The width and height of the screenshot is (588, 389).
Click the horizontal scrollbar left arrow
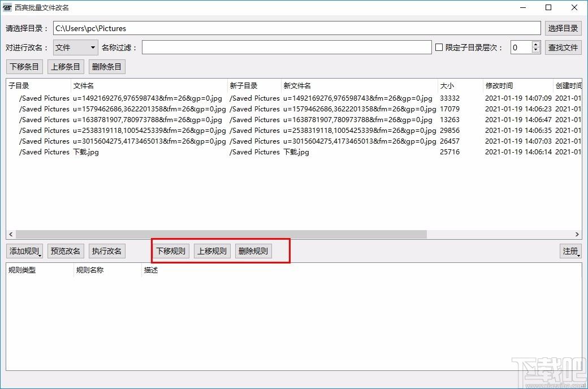point(11,235)
